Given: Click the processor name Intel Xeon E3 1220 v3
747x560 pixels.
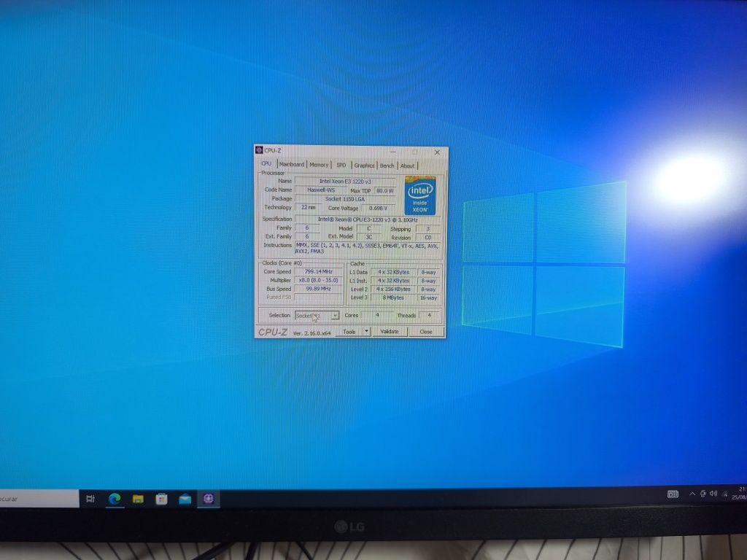Looking at the screenshot, I should [345, 181].
